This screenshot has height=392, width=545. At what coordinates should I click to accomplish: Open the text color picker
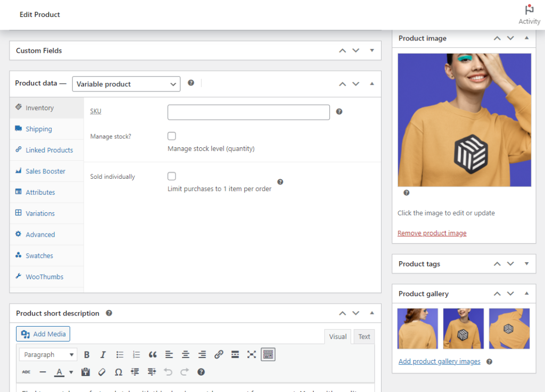click(59, 372)
